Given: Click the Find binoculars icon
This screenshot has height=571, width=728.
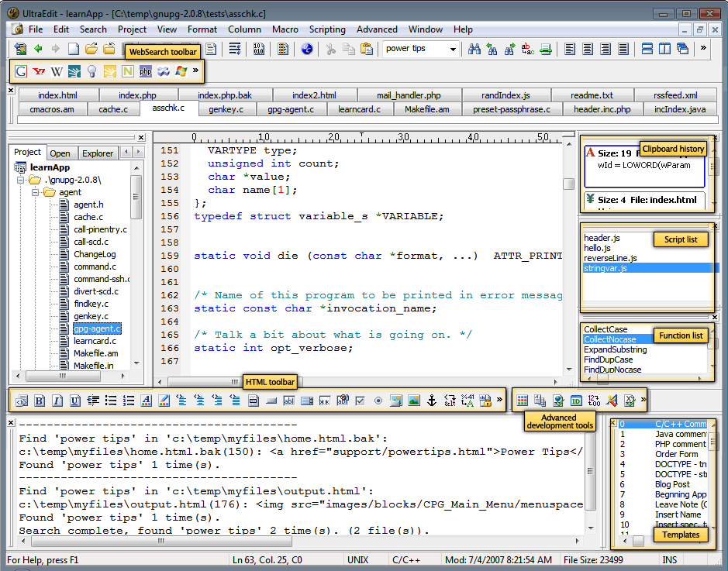Looking at the screenshot, I should [x=474, y=49].
